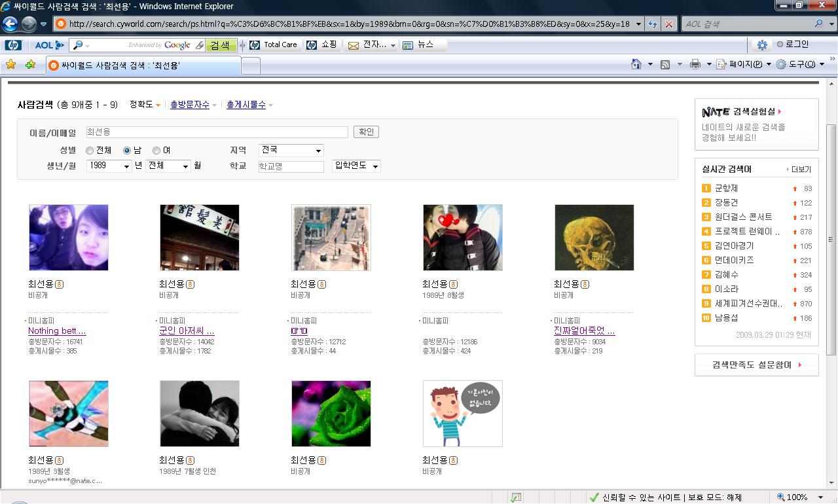Select the 전체 gender radio button
This screenshot has height=504, width=838.
90,151
